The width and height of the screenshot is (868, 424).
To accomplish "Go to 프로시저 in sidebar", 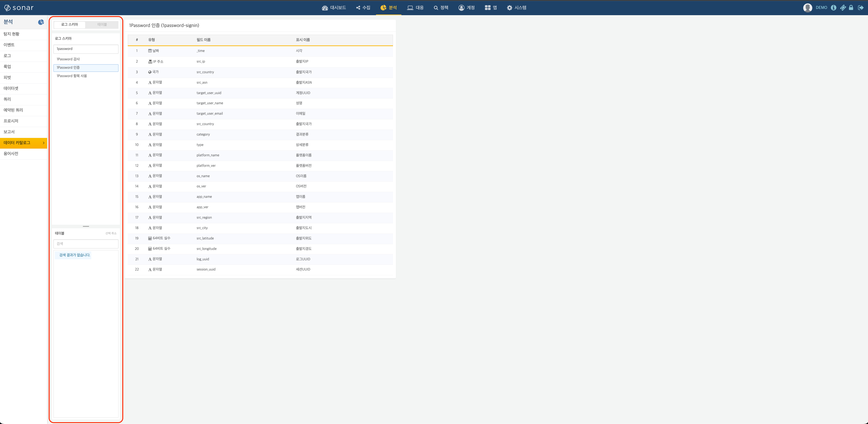I will point(24,121).
